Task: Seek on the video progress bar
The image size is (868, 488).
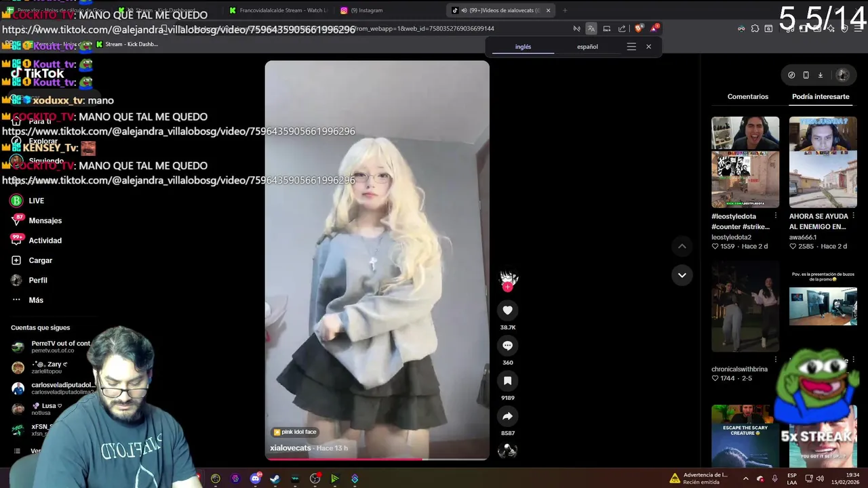Action: coord(376,459)
